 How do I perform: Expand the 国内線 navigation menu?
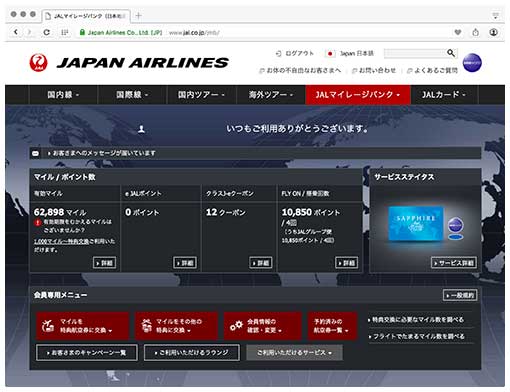tap(63, 95)
